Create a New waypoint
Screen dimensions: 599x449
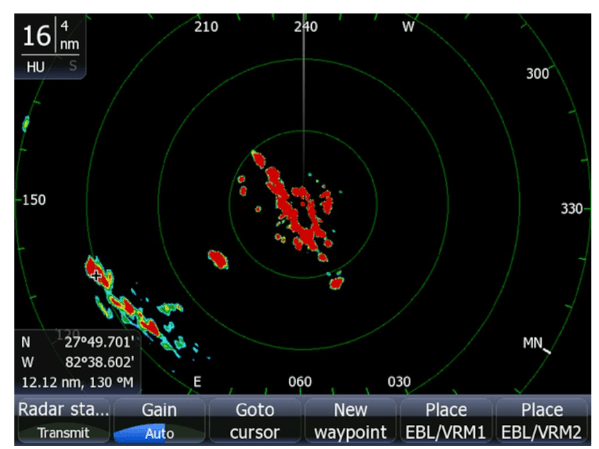tap(350, 421)
